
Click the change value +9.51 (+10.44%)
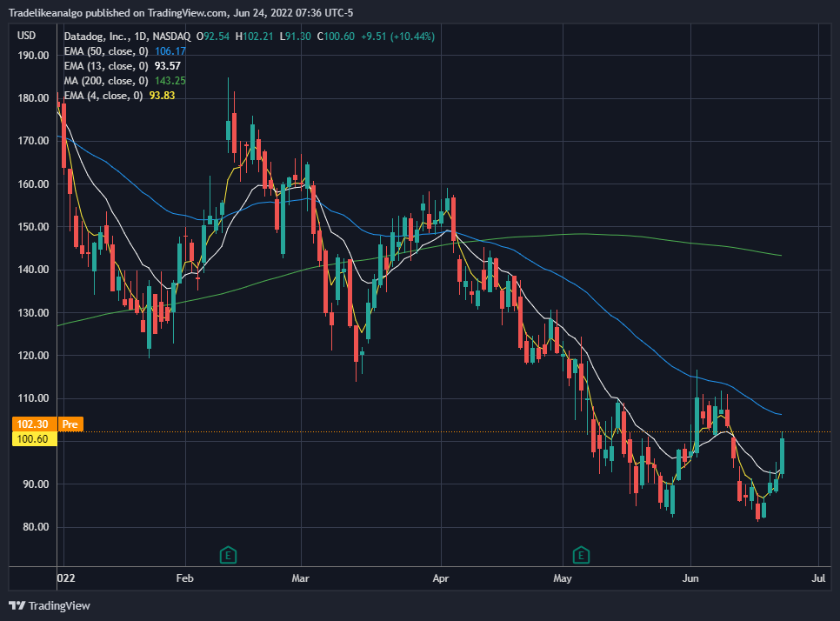tap(398, 37)
